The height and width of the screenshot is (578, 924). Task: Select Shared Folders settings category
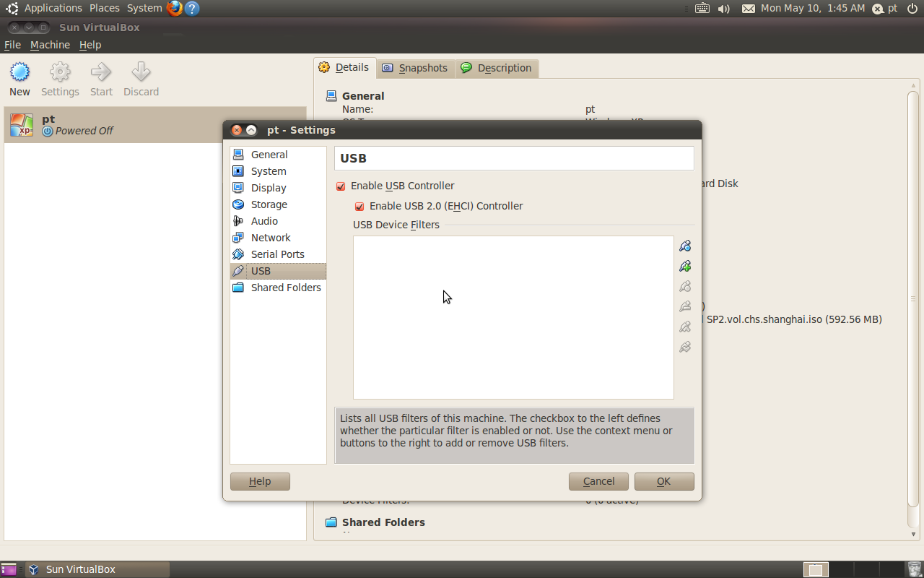[x=278, y=288]
